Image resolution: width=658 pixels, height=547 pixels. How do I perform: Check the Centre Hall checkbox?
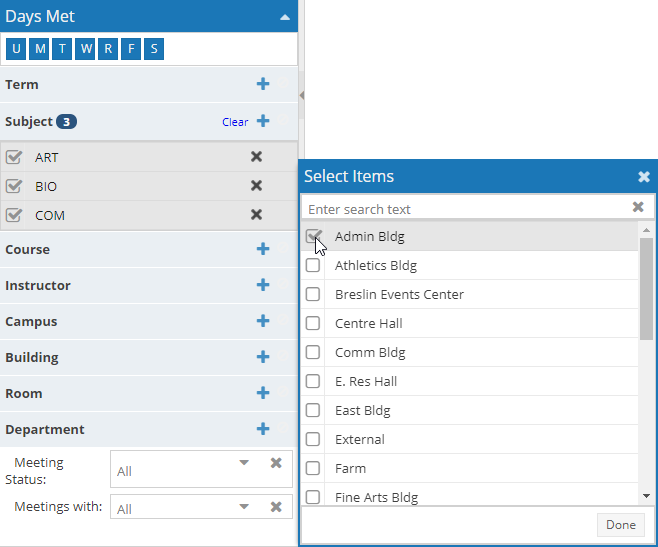313,323
